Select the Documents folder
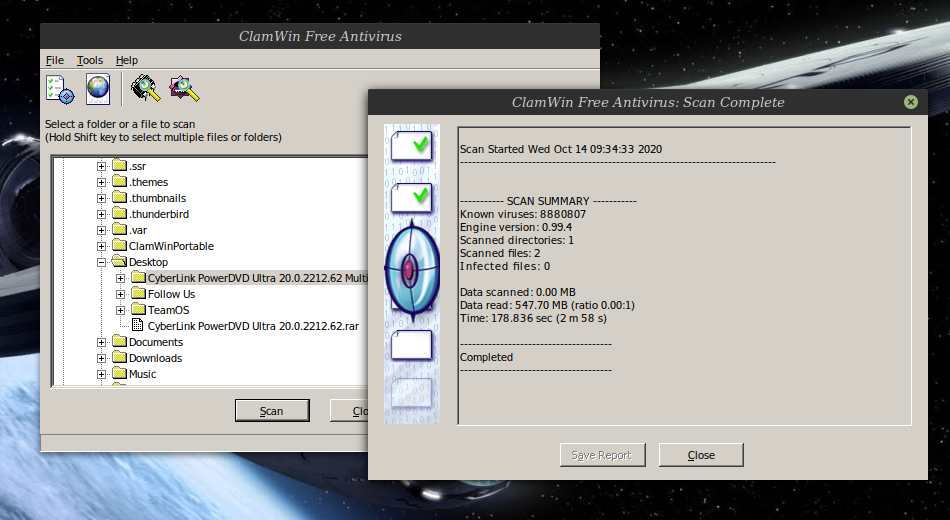Viewport: 950px width, 520px height. pyautogui.click(x=156, y=342)
